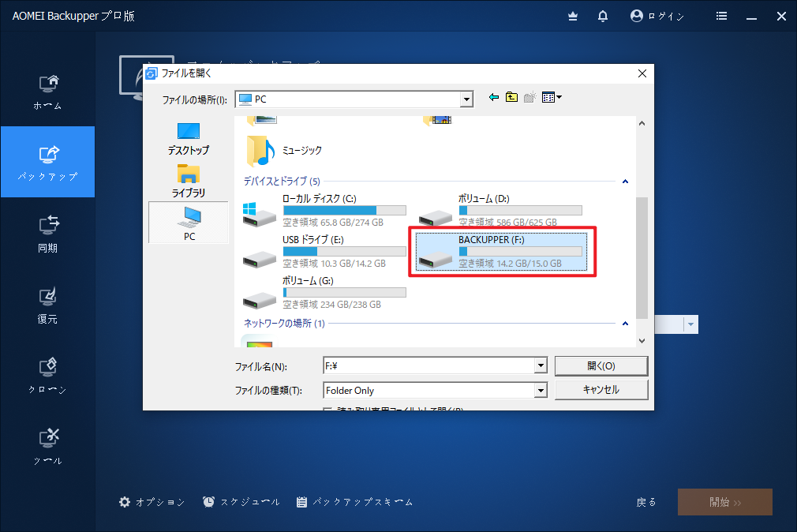This screenshot has width=797, height=532.
Task: Close the file open dialog
Action: pyautogui.click(x=642, y=73)
